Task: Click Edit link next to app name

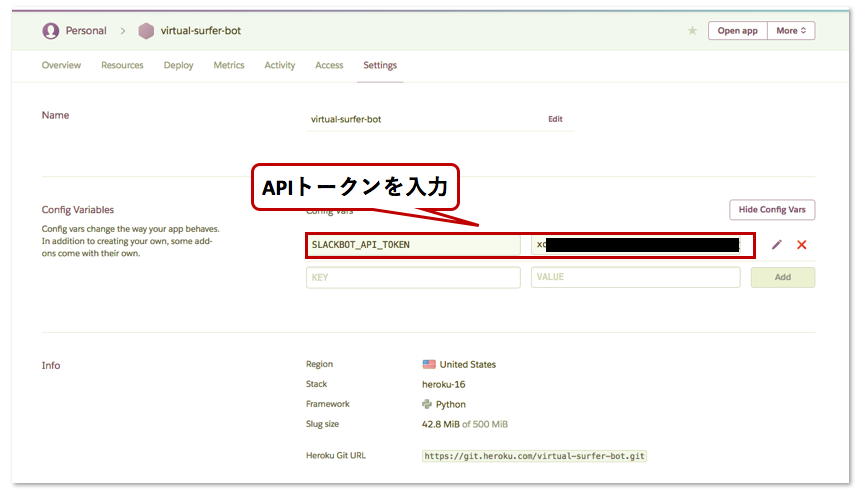Action: point(555,119)
